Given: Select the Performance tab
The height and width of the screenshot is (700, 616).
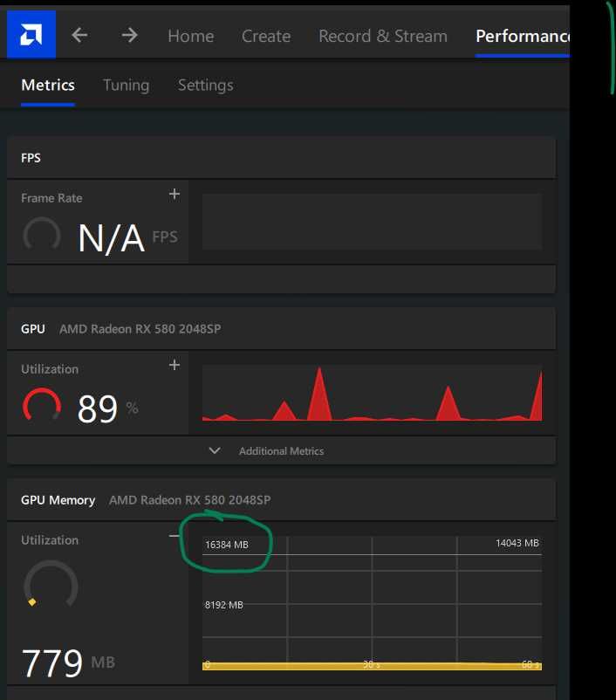Looking at the screenshot, I should pyautogui.click(x=523, y=36).
